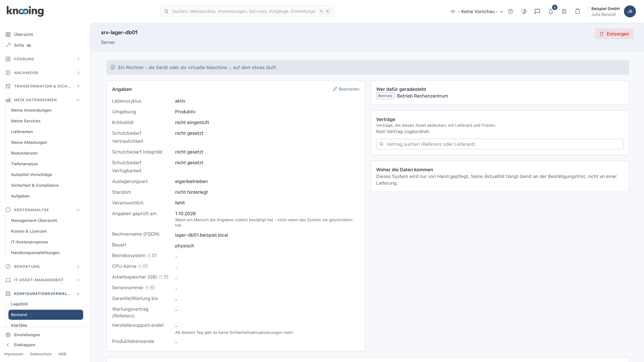
Task: Expand the NACHWEISE menu section
Action: click(43, 73)
